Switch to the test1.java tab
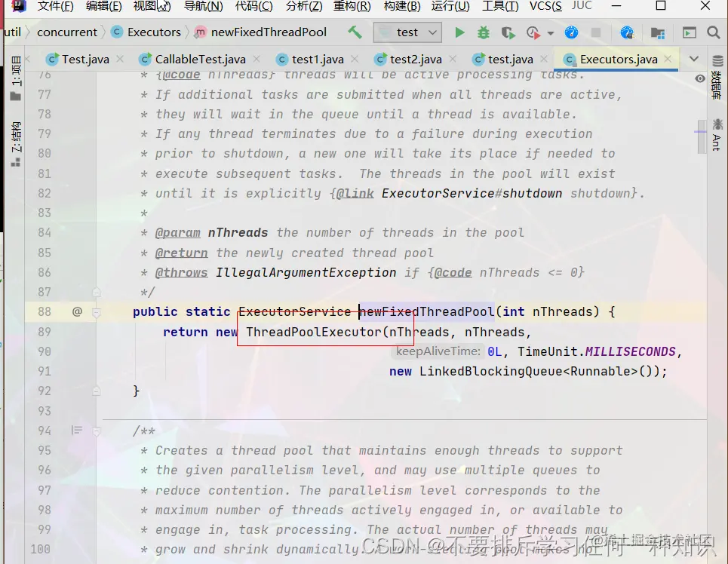The image size is (728, 564). 318,60
